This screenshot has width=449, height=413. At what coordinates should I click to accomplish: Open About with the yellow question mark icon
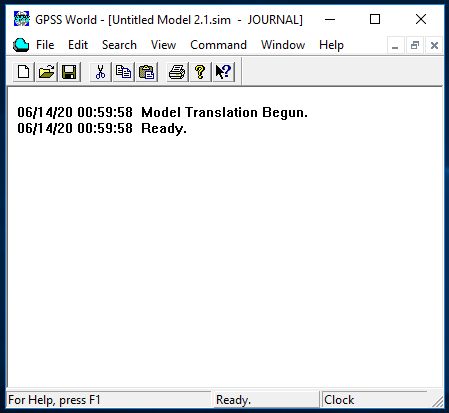(x=200, y=72)
